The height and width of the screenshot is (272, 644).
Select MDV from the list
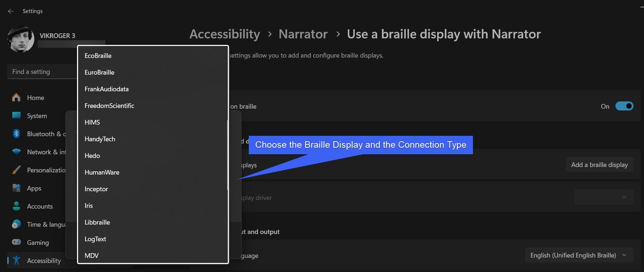coord(153,255)
